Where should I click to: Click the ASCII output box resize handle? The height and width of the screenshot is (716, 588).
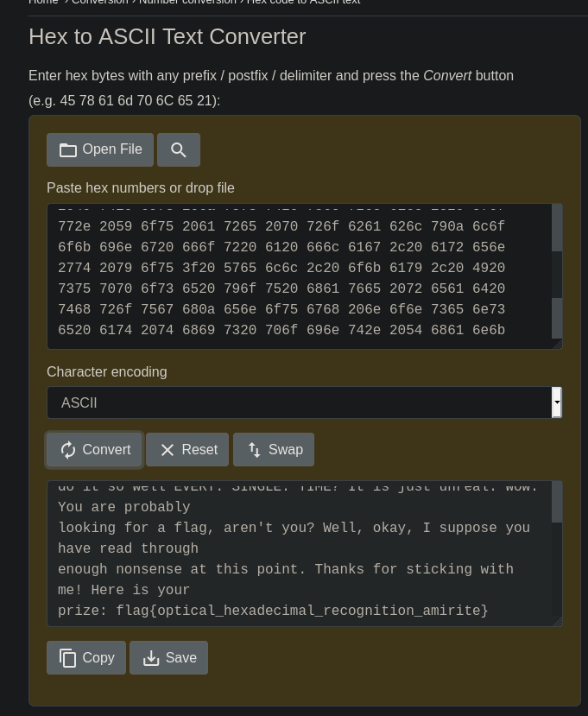[558, 621]
